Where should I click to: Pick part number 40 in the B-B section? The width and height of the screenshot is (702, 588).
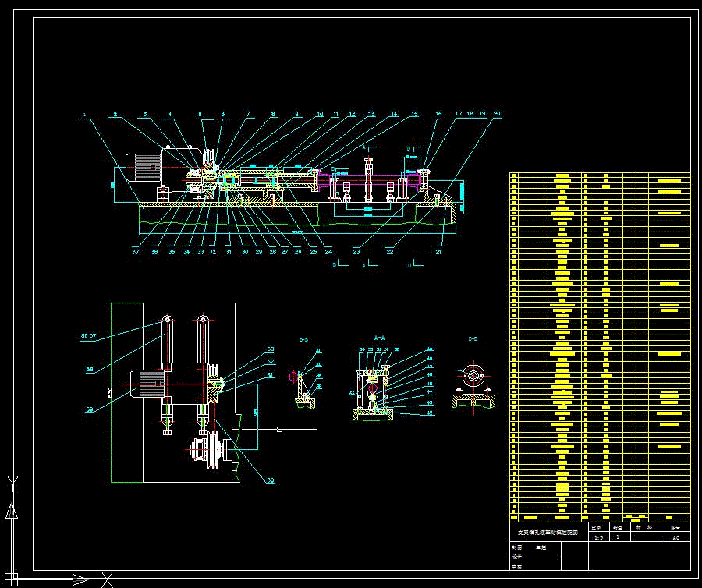pyautogui.click(x=319, y=364)
